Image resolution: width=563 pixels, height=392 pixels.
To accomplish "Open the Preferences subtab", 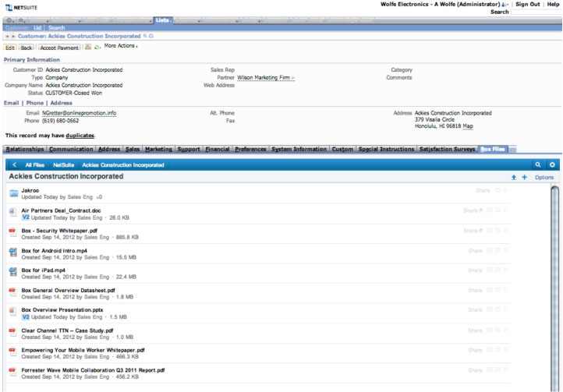I will (x=250, y=149).
